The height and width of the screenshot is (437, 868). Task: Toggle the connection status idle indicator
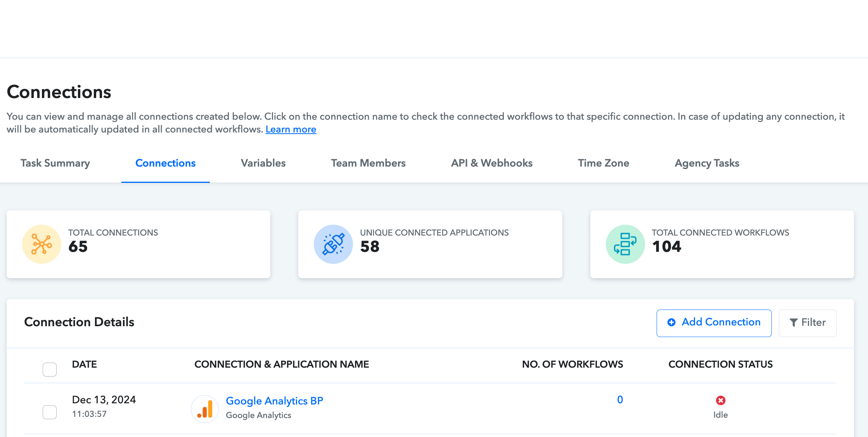click(720, 400)
